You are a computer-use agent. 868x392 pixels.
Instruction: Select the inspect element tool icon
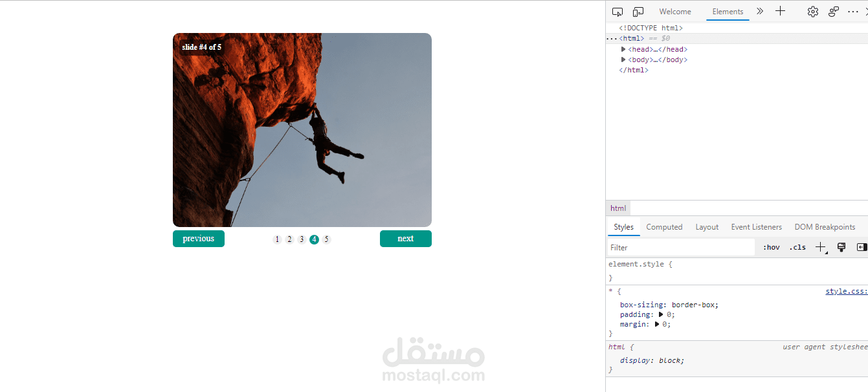click(617, 11)
